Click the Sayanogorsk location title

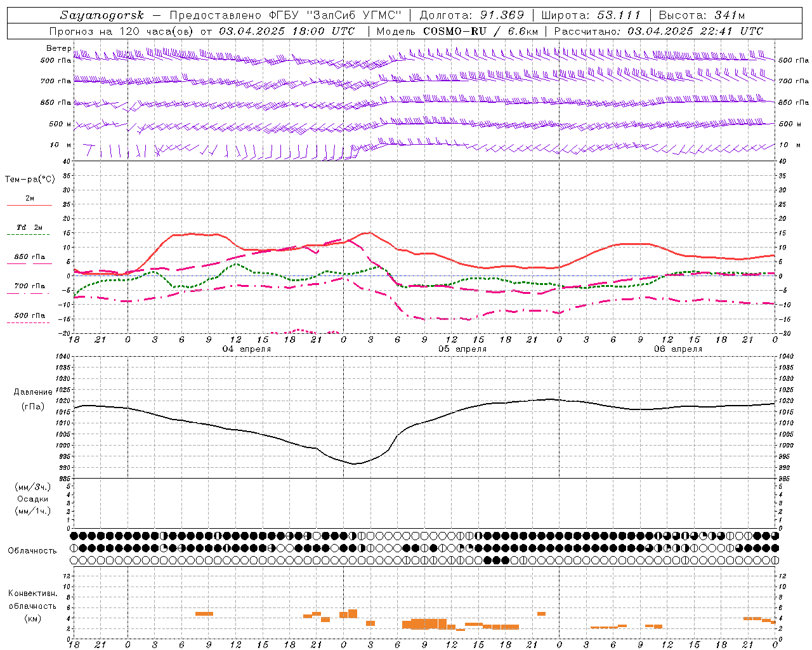pos(102,15)
